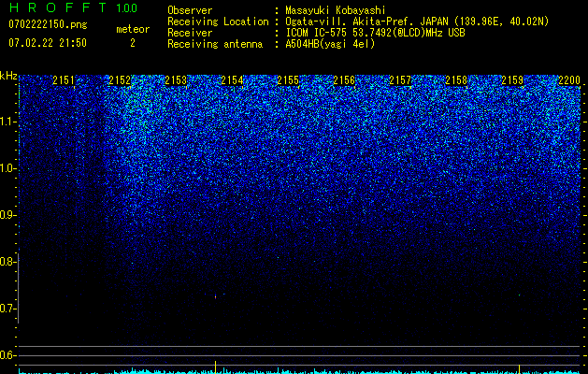Click the 1.1 kHz axis label
This screenshot has height=374, width=588.
click(x=8, y=122)
